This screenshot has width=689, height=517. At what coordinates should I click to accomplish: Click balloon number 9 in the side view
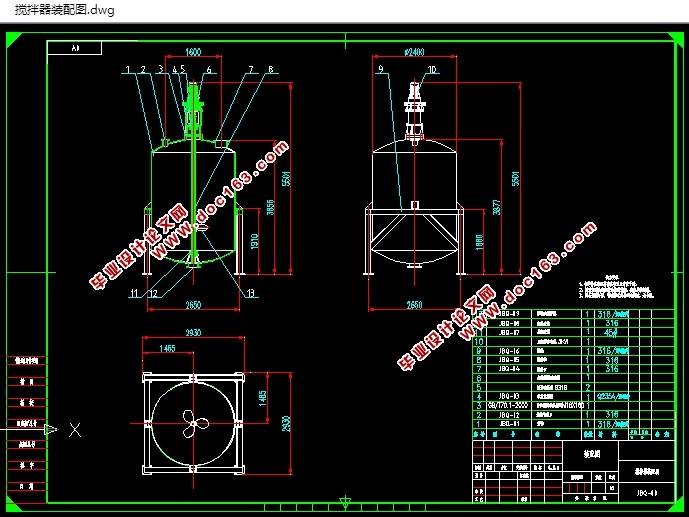381,69
